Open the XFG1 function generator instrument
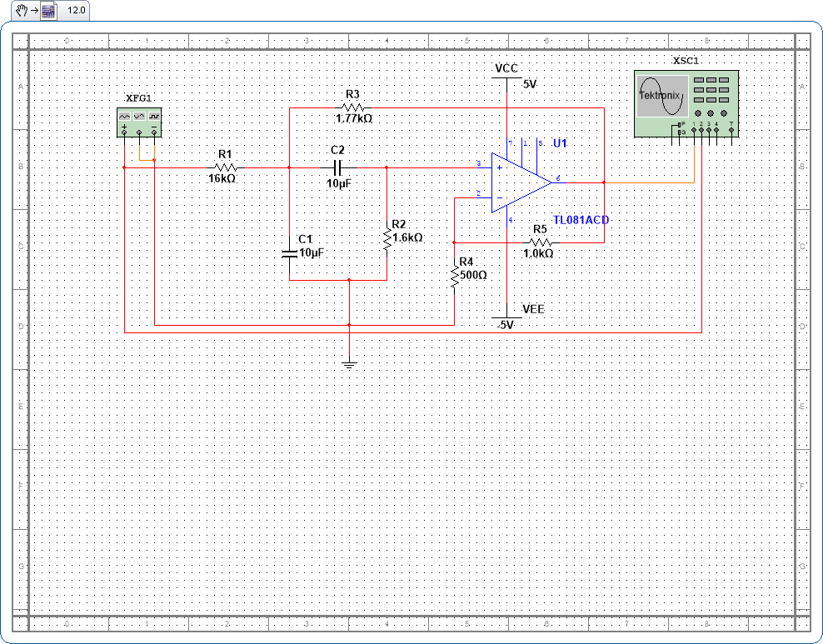 point(139,121)
